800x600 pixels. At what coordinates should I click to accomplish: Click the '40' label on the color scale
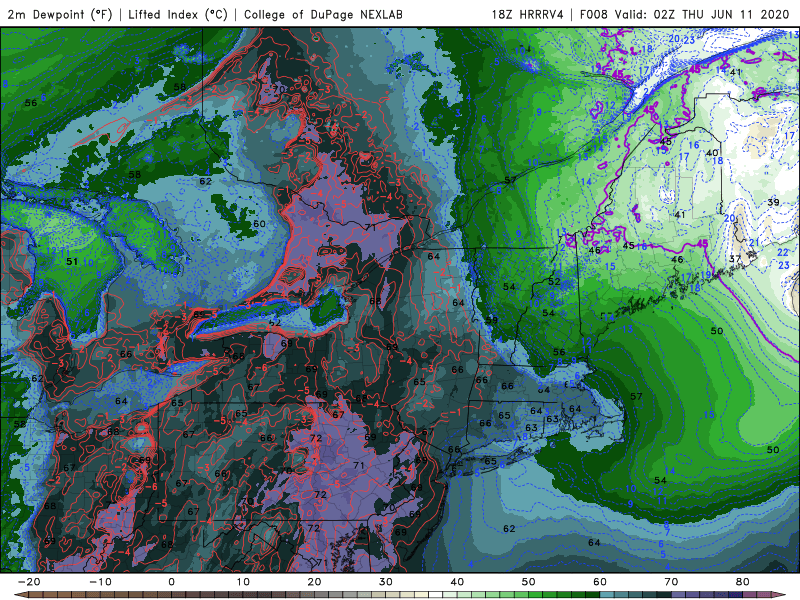(x=457, y=582)
